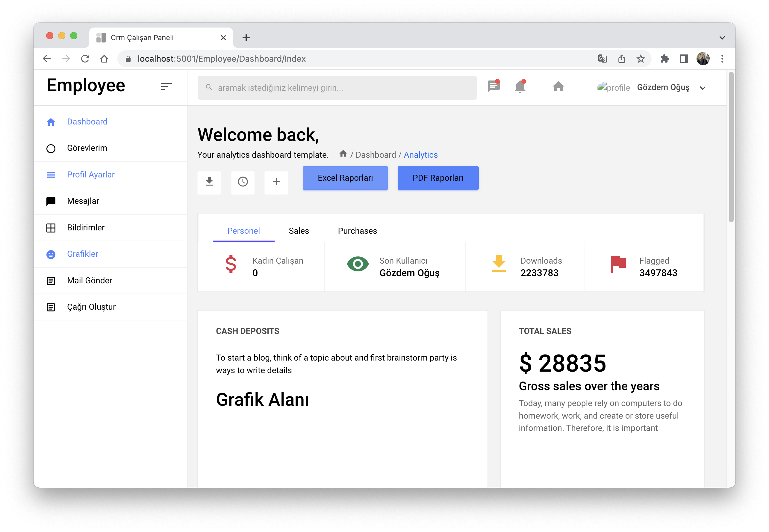The image size is (769, 532).
Task: Click the red Flagged flag icon
Action: tap(618, 264)
